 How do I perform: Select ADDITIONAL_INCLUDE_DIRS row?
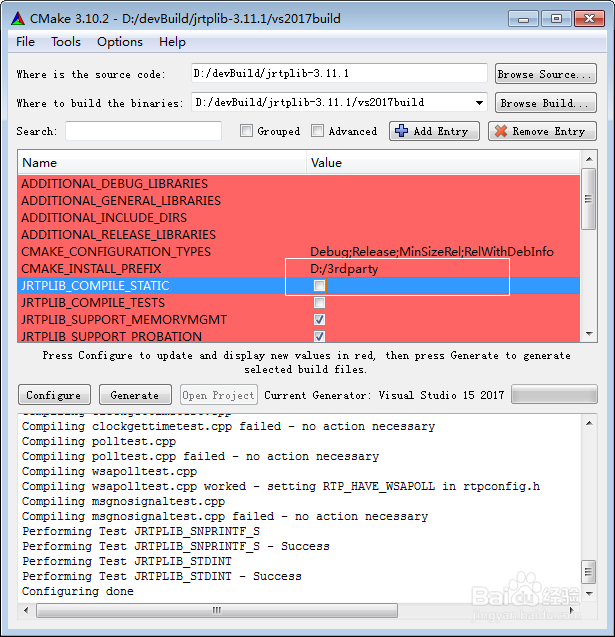click(299, 218)
